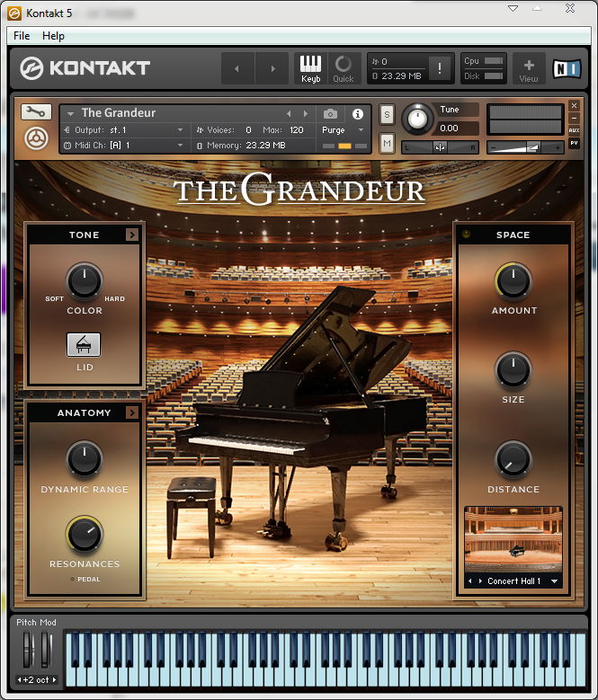Click the Concert Hall thumbnail image
This screenshot has height=700, width=598.
513,539
